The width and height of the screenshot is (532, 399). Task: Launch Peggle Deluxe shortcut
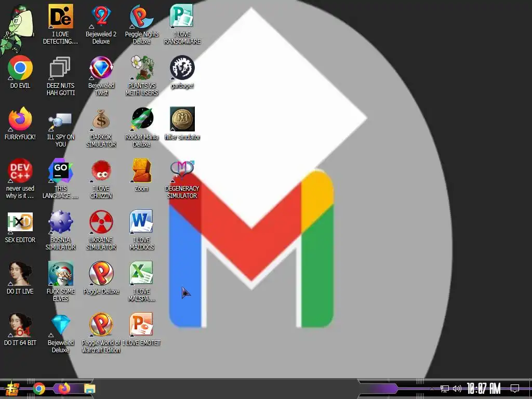101,273
